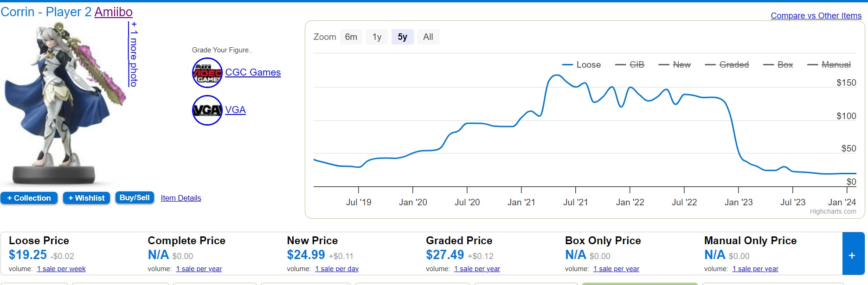Viewport: 868px width, 285px height.
Task: Switch chart zoom to All
Action: coord(428,37)
